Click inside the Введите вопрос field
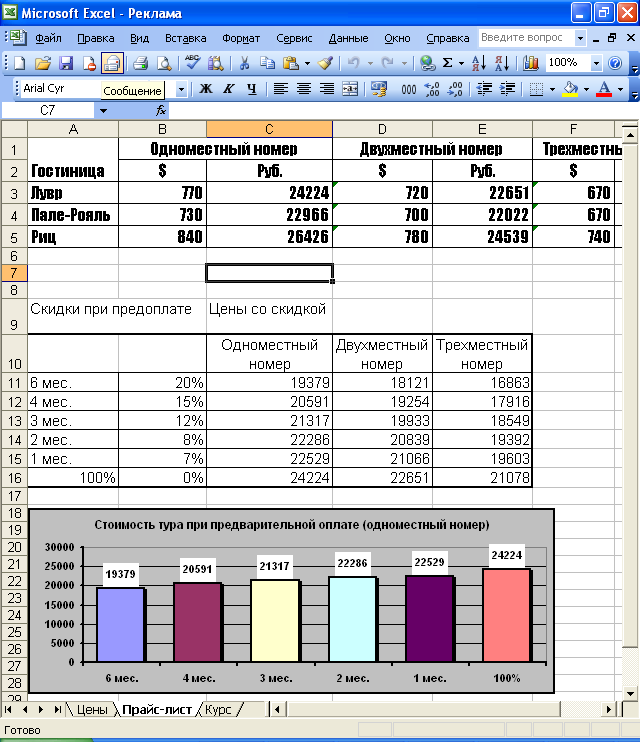 tap(525, 38)
